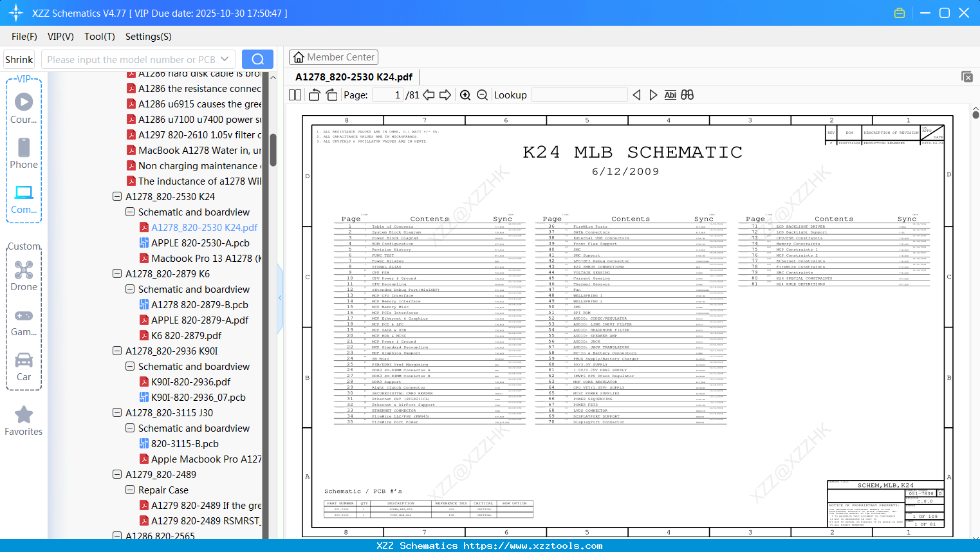This screenshot has height=552, width=980.
Task: Go to the next PDF page
Action: click(445, 95)
